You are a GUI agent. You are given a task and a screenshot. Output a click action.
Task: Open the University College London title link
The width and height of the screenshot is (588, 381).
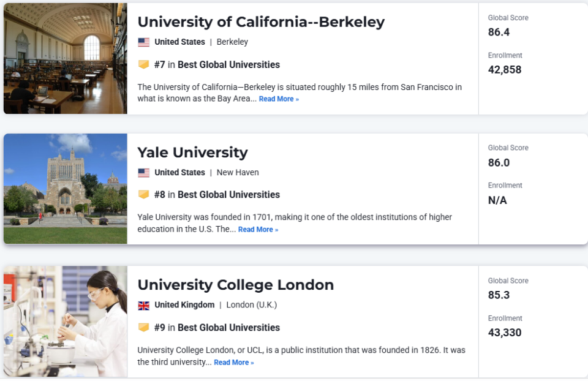tap(235, 285)
